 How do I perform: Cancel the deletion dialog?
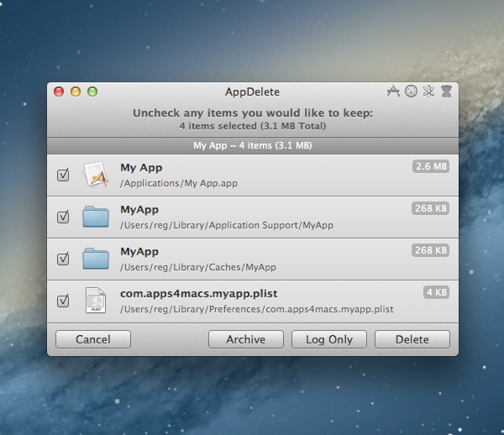click(x=93, y=339)
